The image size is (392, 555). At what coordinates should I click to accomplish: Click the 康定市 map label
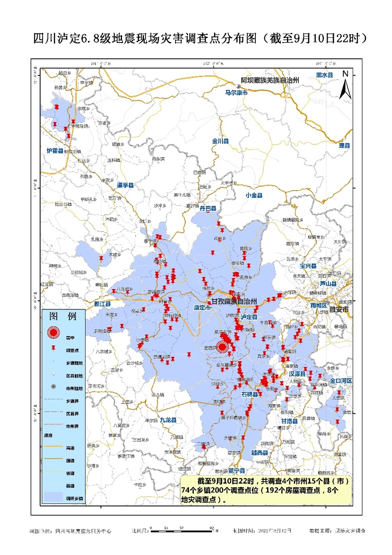point(202,308)
